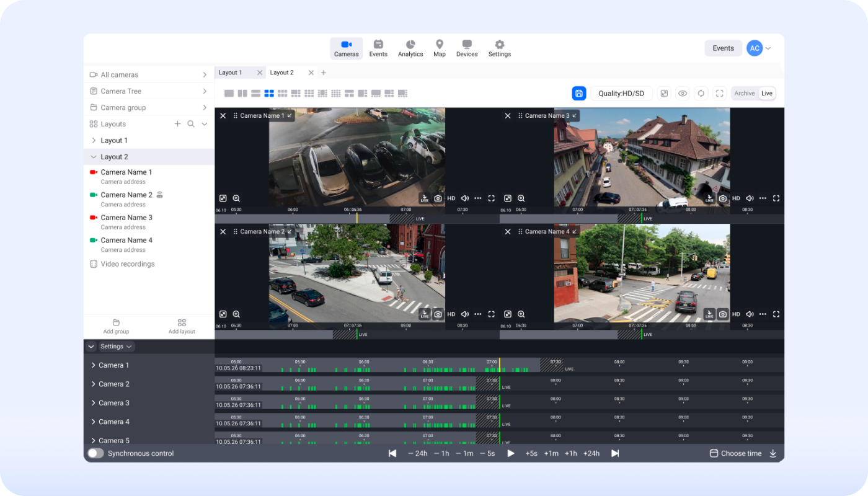The image size is (868, 496).
Task: Switch video mode to Live
Action: coord(767,94)
